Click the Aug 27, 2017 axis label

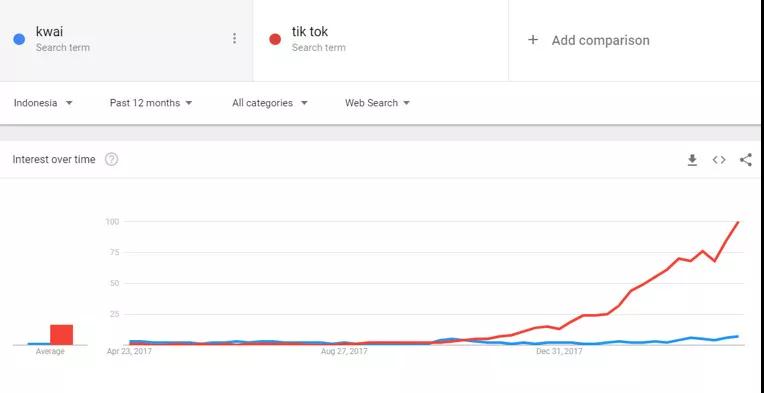pyautogui.click(x=344, y=351)
